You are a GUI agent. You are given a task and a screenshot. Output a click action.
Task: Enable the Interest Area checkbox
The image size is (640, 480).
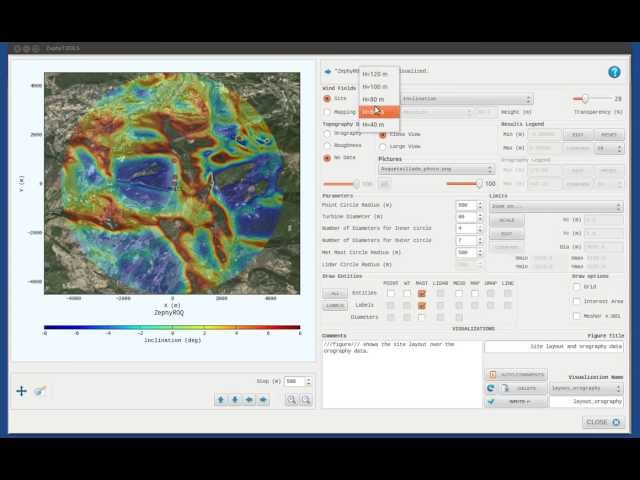[x=576, y=301]
